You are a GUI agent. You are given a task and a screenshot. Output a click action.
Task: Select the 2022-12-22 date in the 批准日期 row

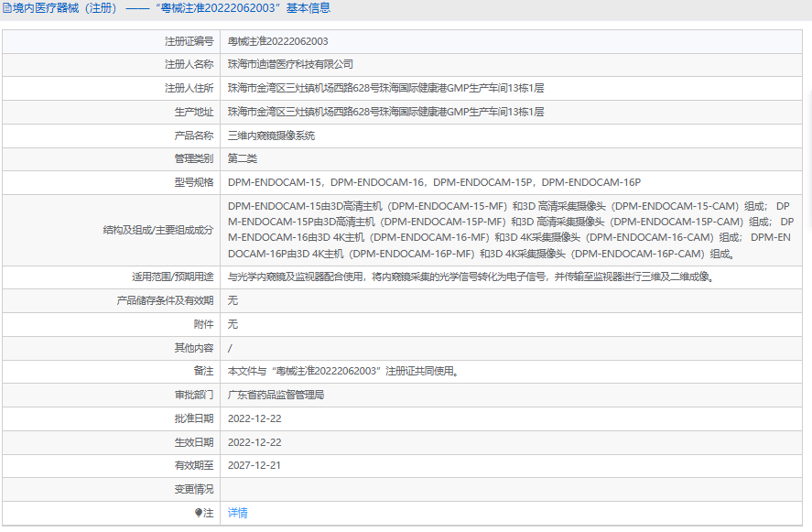254,418
